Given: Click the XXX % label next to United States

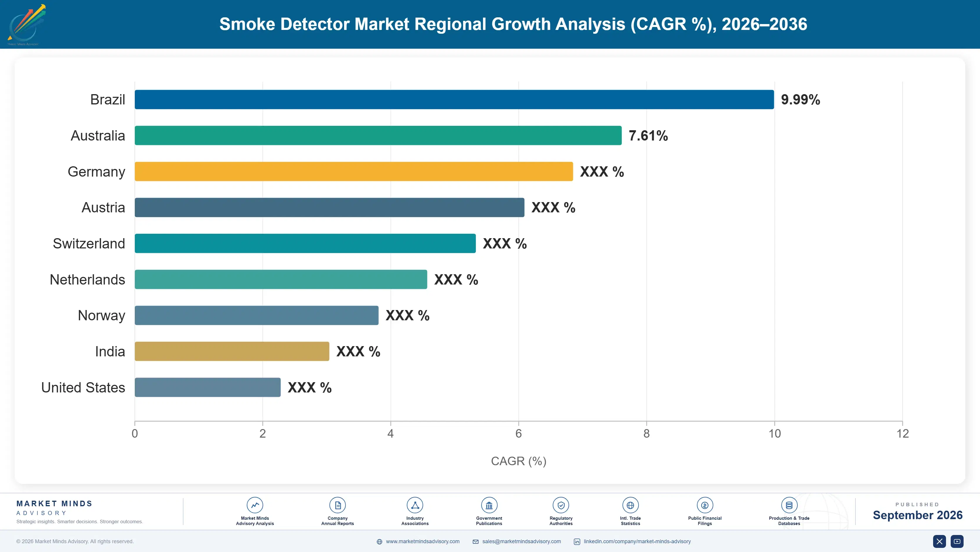Looking at the screenshot, I should [310, 387].
